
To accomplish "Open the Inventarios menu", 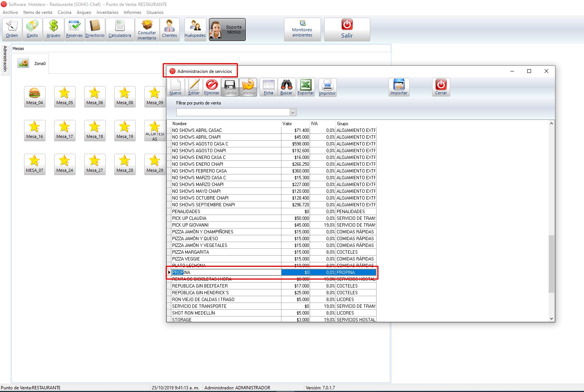I will (107, 12).
